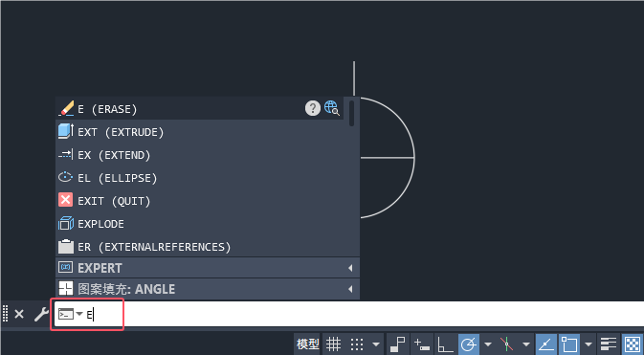Image resolution: width=644 pixels, height=355 pixels.
Task: Open object snap options dropdown arrow
Action: pos(588,344)
